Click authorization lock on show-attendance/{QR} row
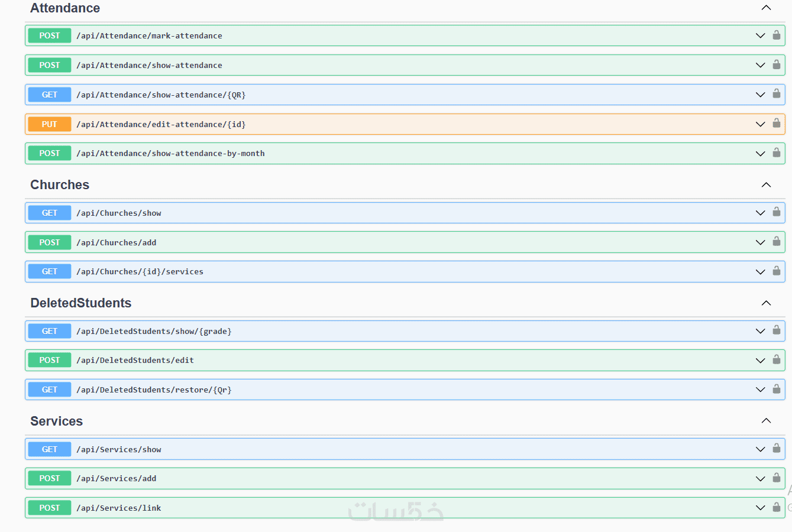Viewport: 792px width, 532px height. [777, 94]
